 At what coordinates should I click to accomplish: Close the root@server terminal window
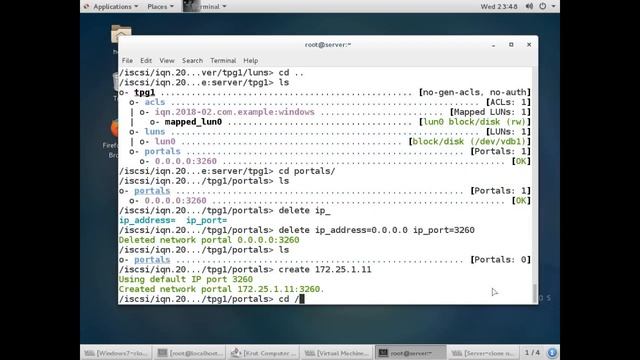(529, 45)
